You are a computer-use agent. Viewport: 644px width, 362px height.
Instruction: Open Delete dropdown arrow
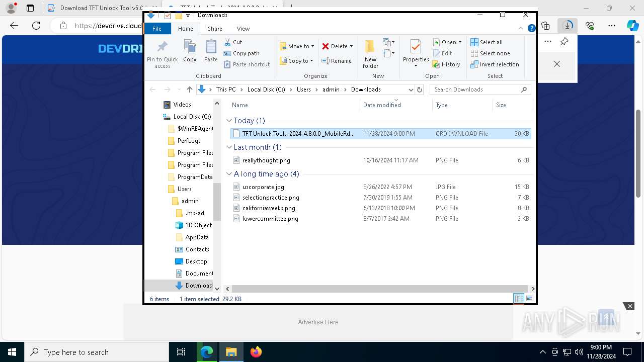click(x=351, y=46)
